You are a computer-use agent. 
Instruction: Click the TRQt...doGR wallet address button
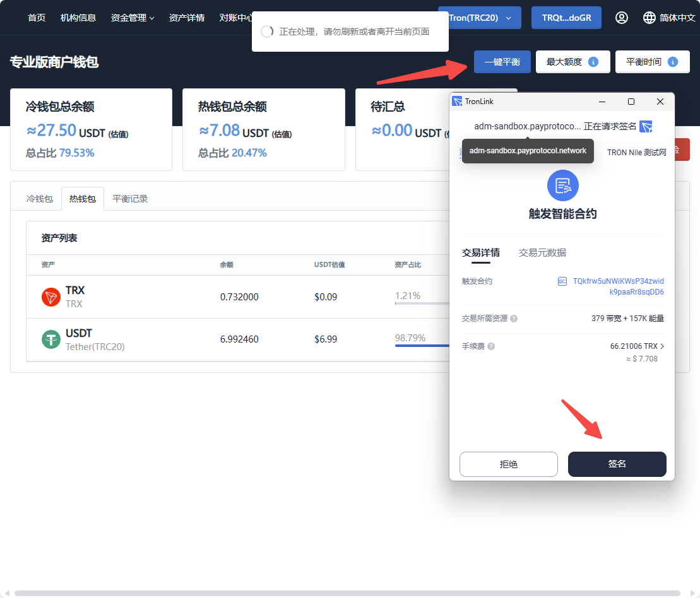(567, 18)
